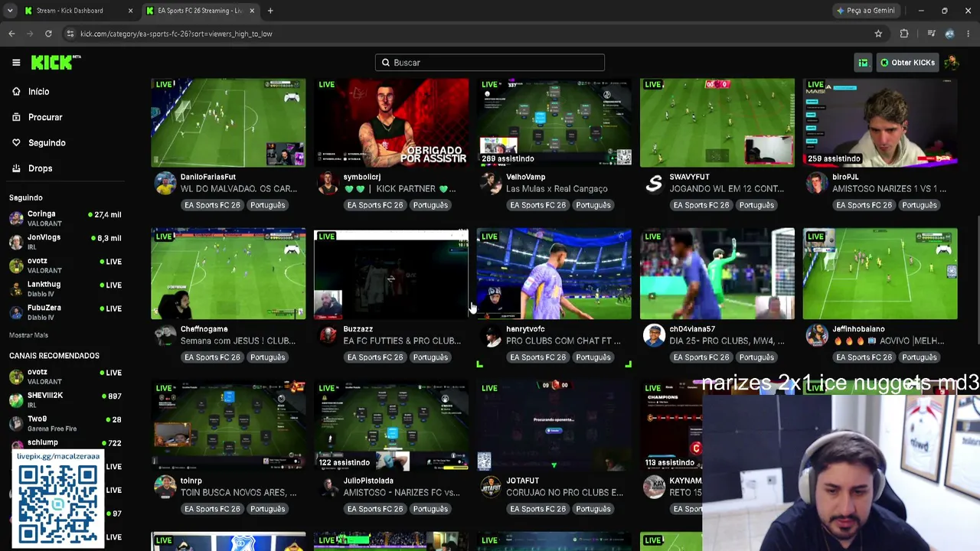The image size is (980, 551).
Task: Click toinrp's channel avatar
Action: 165,487
